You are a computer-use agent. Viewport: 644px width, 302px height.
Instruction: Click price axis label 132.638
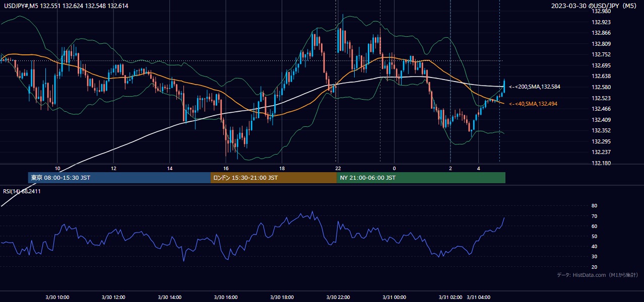click(601, 77)
